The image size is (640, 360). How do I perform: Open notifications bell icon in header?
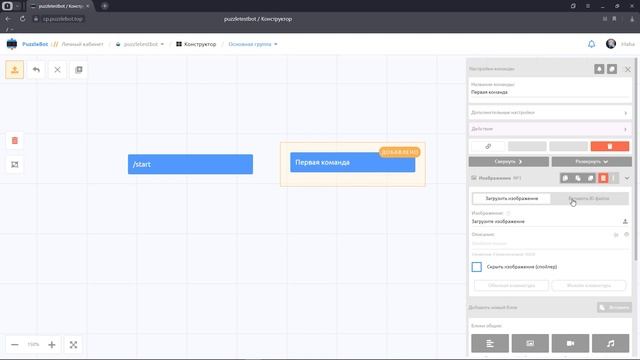(591, 44)
